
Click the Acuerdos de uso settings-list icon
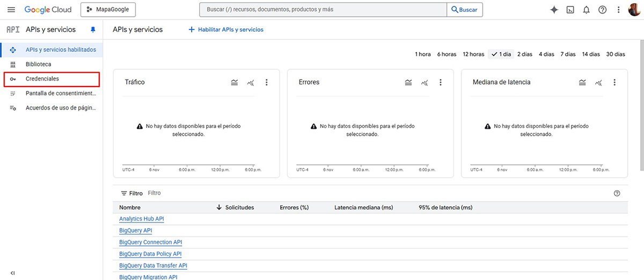pyautogui.click(x=13, y=107)
